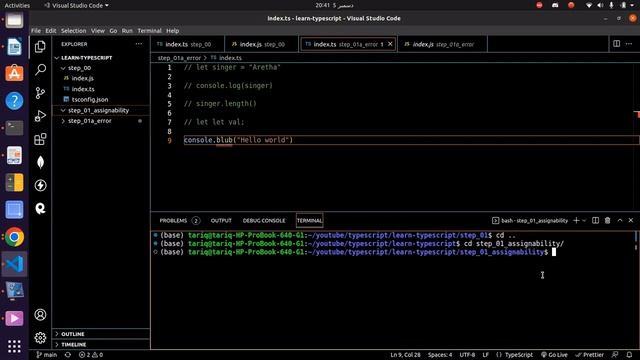Show the DEBUG CONSOLE tab
The image size is (640, 360).
[264, 220]
